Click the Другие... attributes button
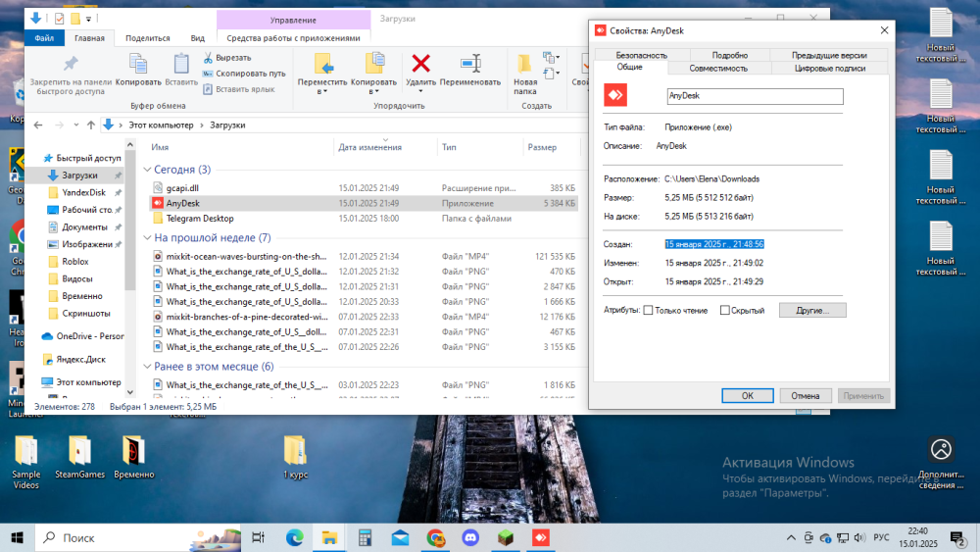 click(812, 310)
